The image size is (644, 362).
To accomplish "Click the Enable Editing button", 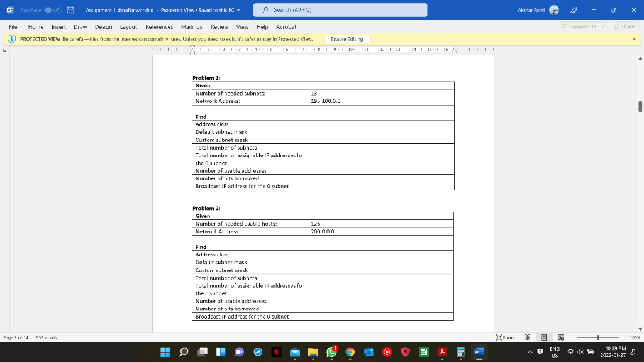I will [347, 38].
